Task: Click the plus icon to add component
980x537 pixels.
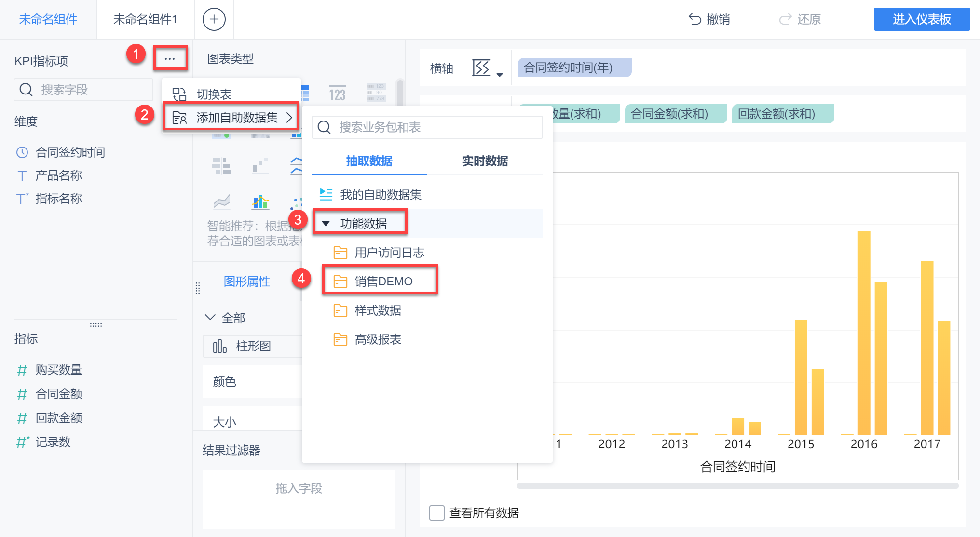Action: (214, 19)
